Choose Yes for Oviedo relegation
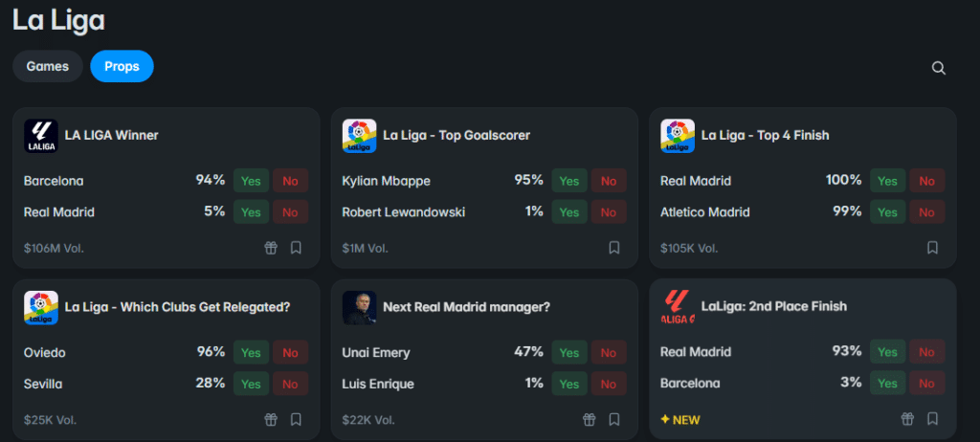This screenshot has width=980, height=442. click(251, 353)
